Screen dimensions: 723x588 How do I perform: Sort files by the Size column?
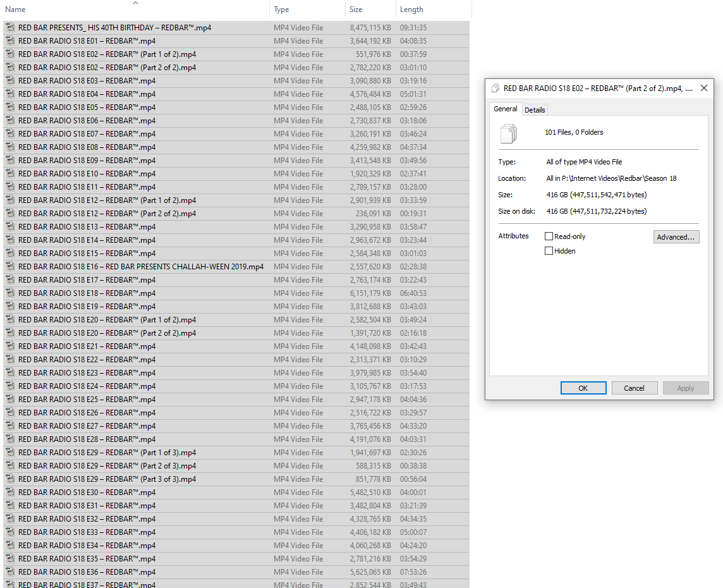coord(370,9)
